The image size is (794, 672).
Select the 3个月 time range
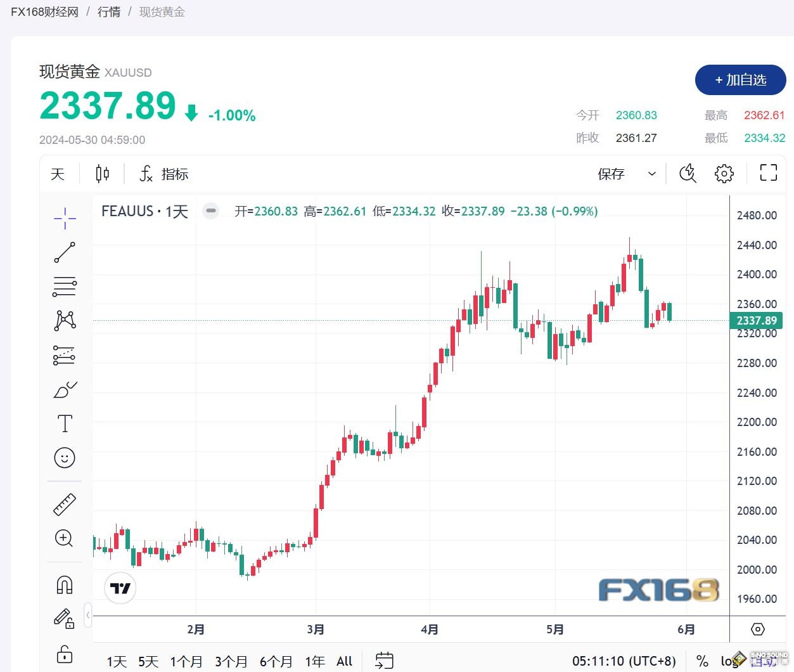click(x=231, y=661)
